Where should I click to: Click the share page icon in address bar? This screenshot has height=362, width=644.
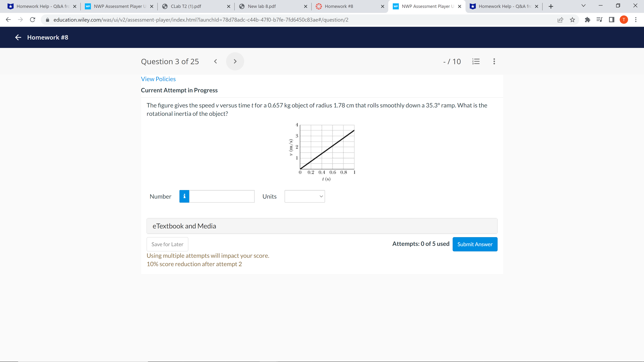pos(560,20)
